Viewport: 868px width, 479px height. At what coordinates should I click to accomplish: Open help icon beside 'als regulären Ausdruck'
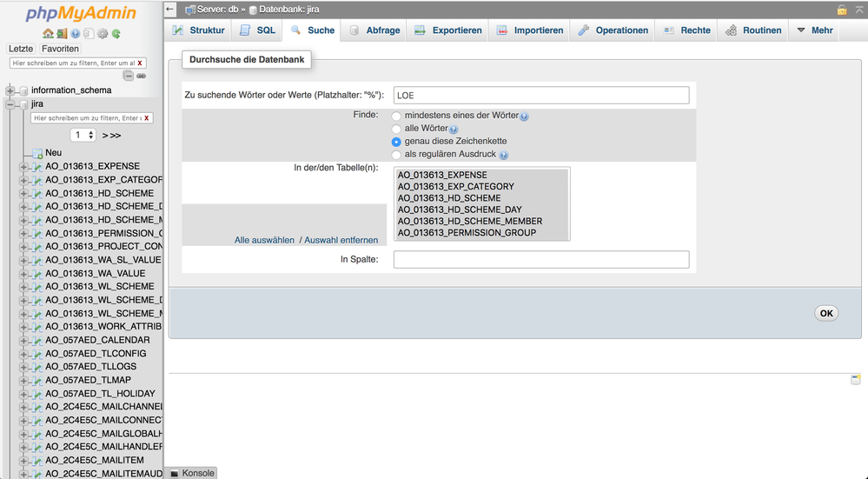(x=503, y=155)
